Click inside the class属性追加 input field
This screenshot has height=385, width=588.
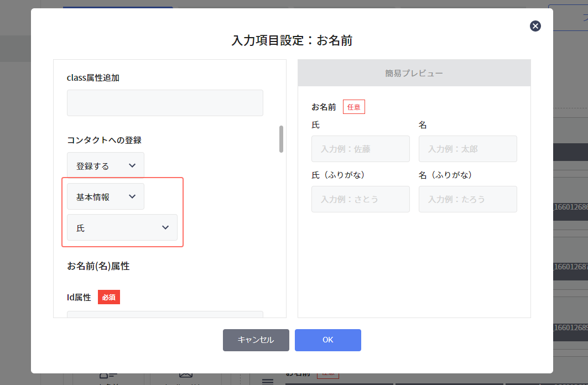click(x=165, y=103)
